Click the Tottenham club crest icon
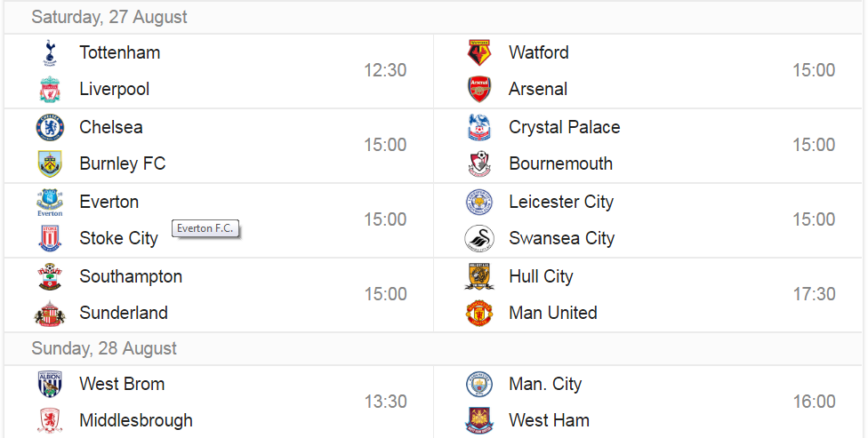Viewport: 868px width, 438px height. (x=50, y=52)
